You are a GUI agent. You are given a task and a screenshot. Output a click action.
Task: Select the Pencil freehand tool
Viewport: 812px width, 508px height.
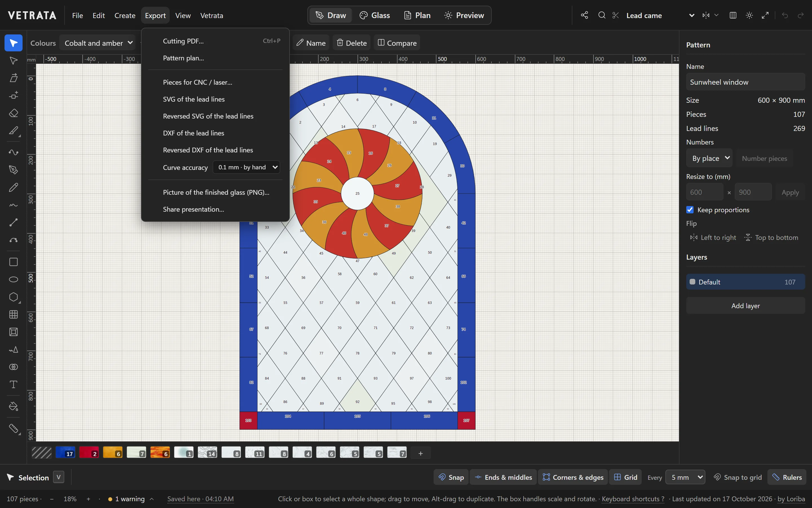[14, 187]
